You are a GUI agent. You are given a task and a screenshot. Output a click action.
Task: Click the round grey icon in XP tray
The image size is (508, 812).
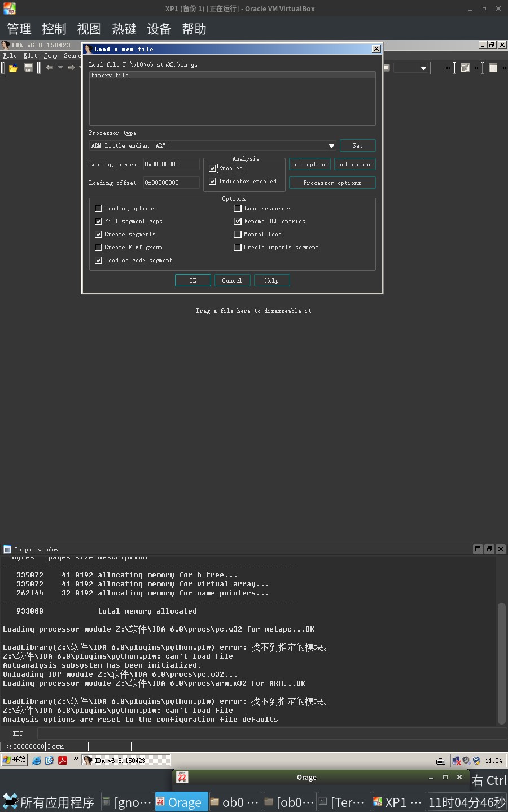466,761
